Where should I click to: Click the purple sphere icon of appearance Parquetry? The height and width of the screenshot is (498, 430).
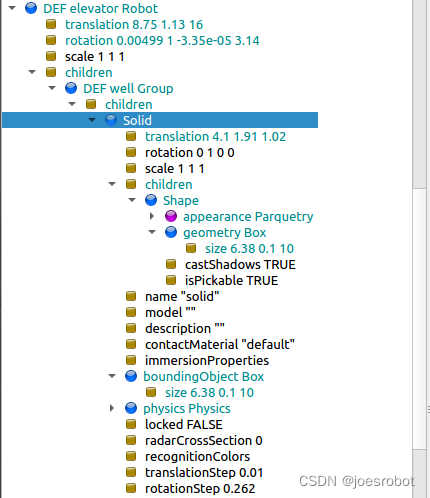171,216
